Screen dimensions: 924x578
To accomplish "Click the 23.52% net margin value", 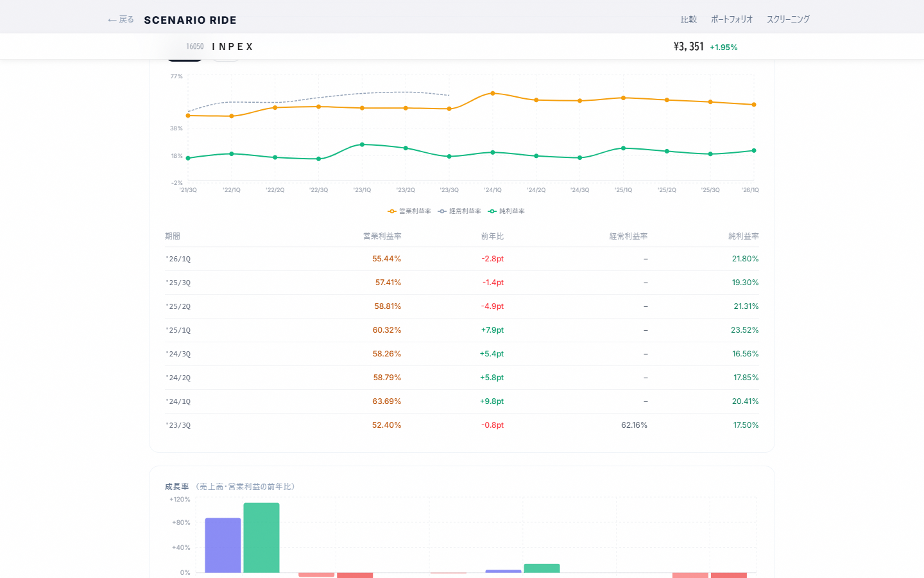I will [x=745, y=330].
